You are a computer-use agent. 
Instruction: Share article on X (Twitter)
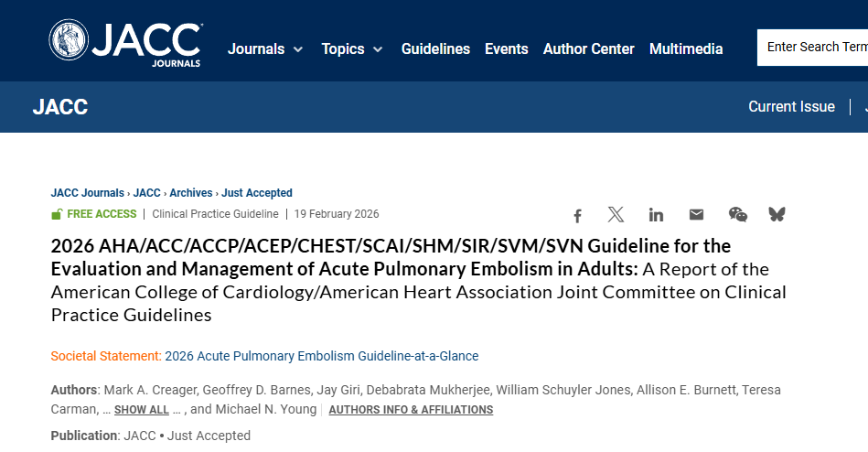click(616, 215)
